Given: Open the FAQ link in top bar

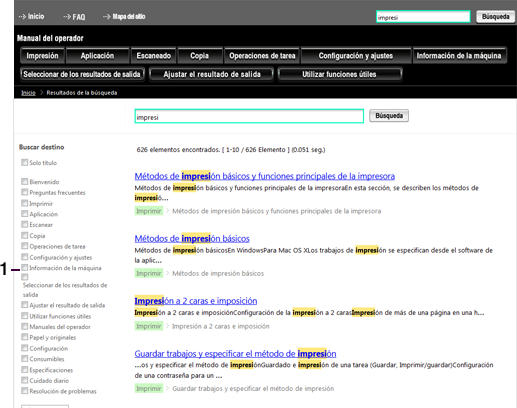Looking at the screenshot, I should point(74,17).
